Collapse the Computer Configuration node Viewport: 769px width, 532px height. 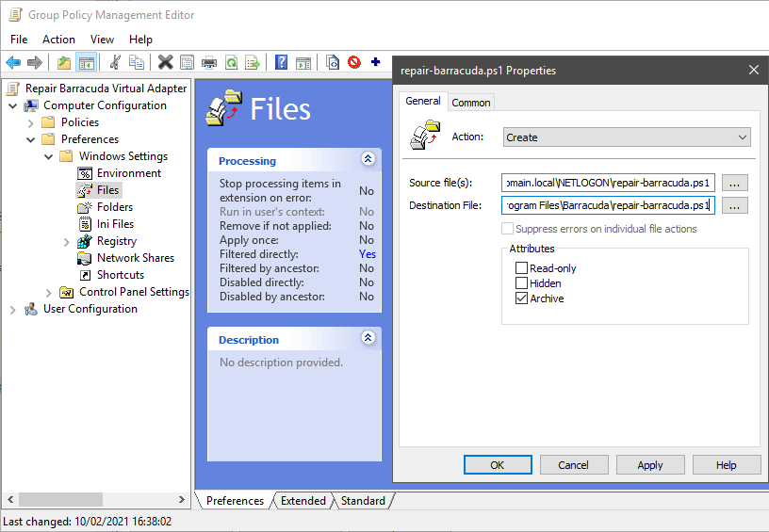pos(13,105)
